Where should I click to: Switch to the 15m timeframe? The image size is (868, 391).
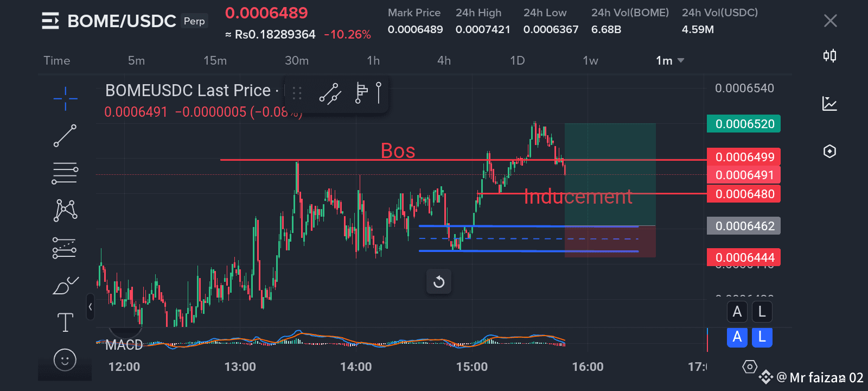coord(215,60)
